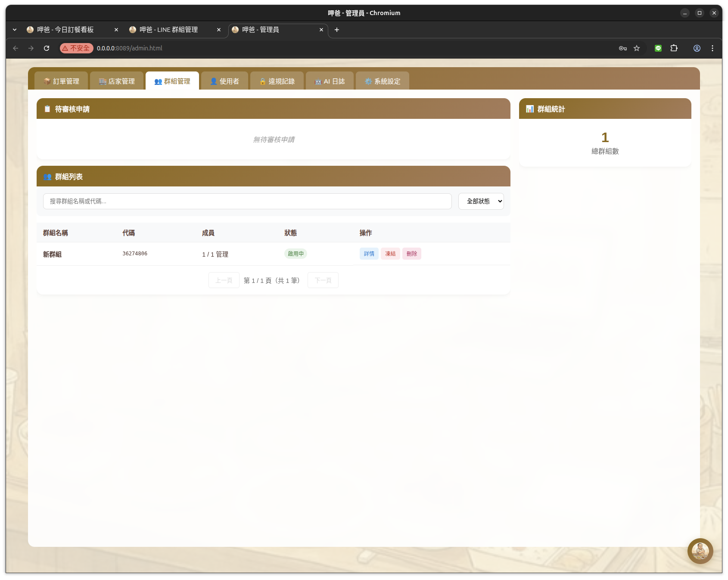Expand the tab search chevron
The height and width of the screenshot is (580, 728).
[x=15, y=30]
